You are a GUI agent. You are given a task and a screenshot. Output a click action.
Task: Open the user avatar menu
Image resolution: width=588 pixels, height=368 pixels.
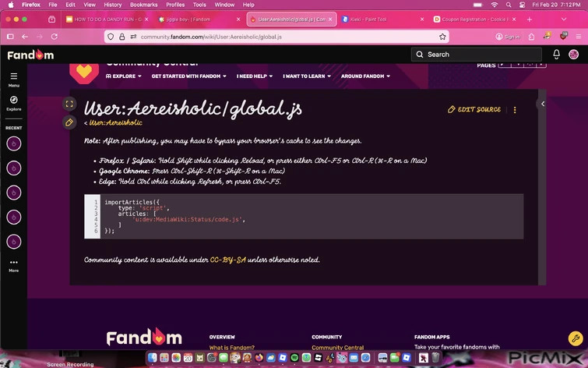pyautogui.click(x=573, y=55)
